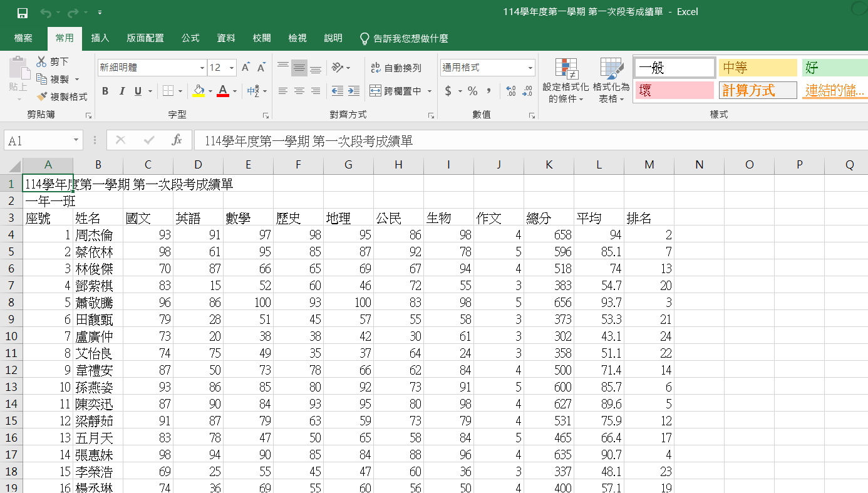868x493 pixels.
Task: Toggle italic formatting
Action: click(x=121, y=91)
